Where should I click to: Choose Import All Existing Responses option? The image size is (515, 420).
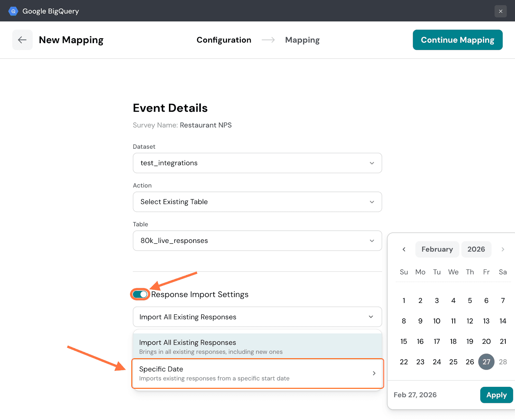257,346
